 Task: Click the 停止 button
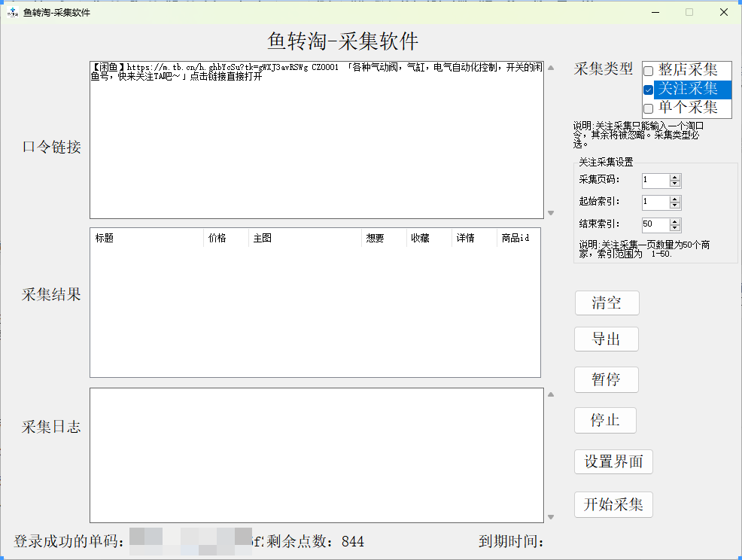click(x=605, y=420)
